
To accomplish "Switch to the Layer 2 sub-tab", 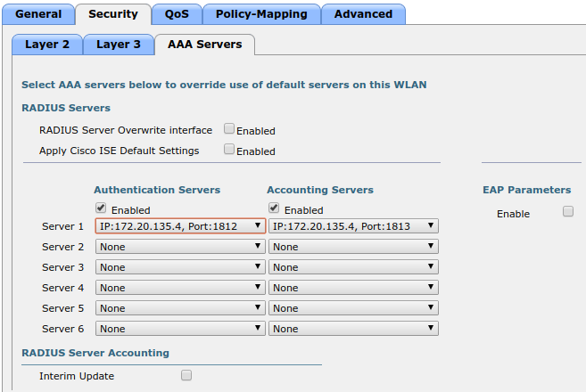I will click(47, 45).
